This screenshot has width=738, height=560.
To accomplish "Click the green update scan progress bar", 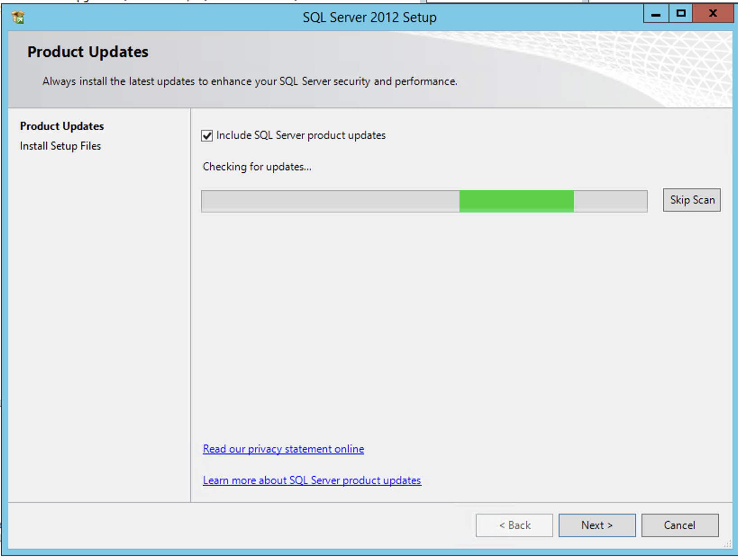I will 516,201.
